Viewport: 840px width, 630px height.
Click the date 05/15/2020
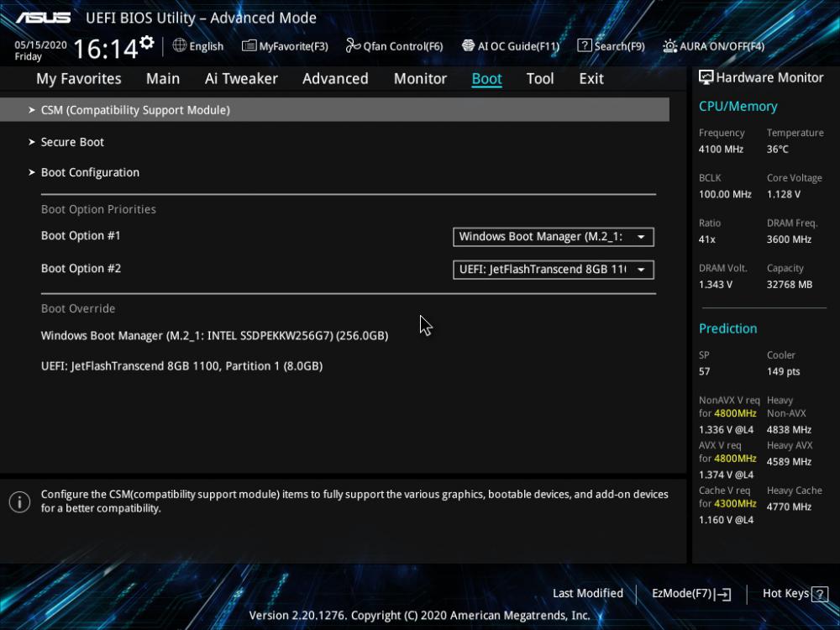click(40, 45)
